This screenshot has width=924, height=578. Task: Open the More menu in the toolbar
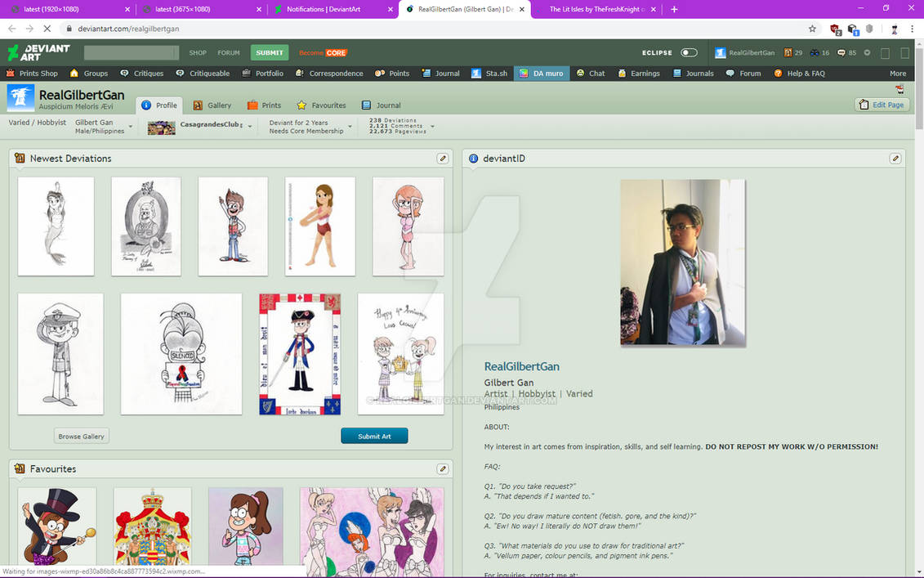pos(898,73)
